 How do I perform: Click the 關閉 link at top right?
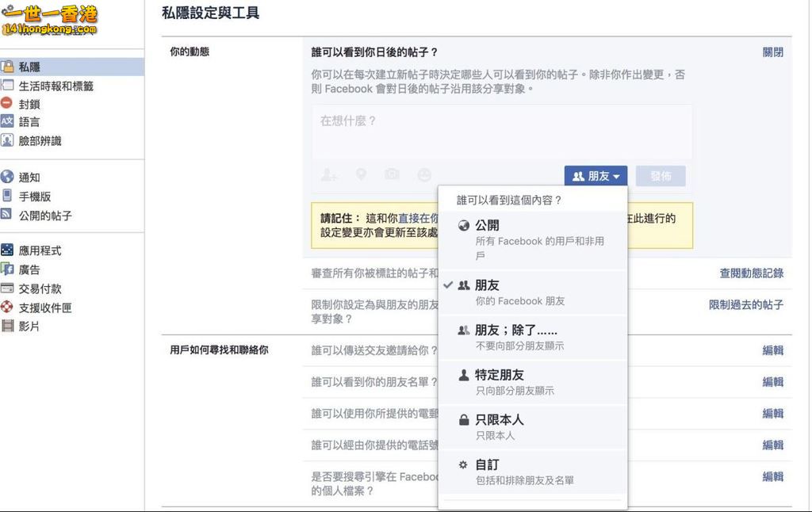pyautogui.click(x=772, y=52)
